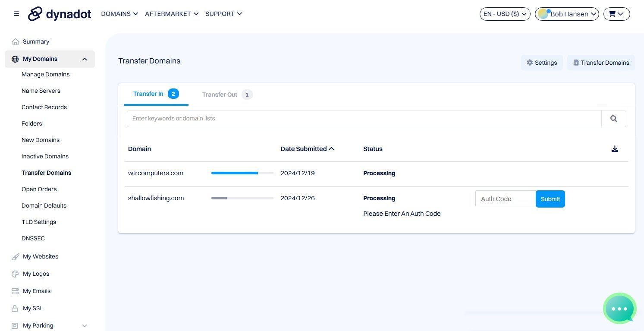Expand the My Parking section chevron
This screenshot has width=644, height=331.
pos(85,326)
